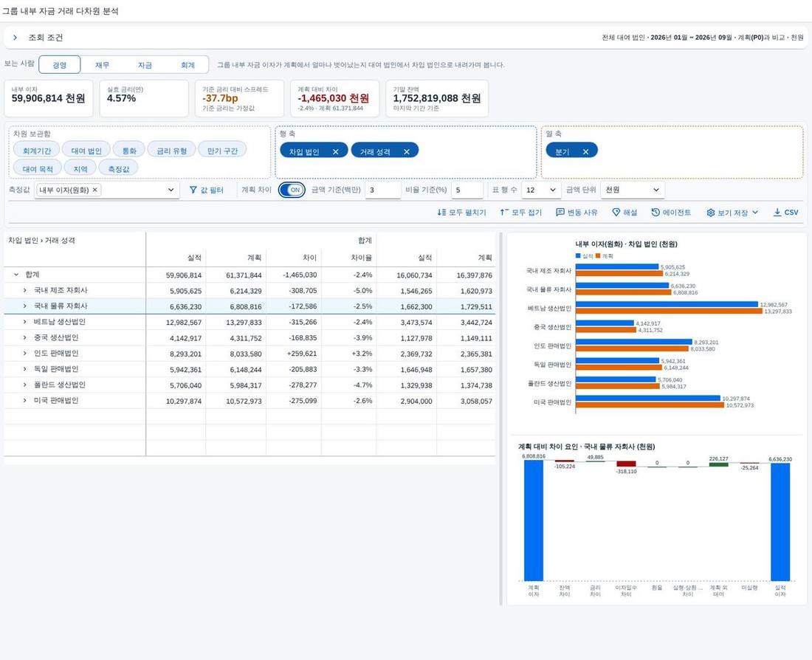Image resolution: width=812 pixels, height=660 pixels.
Task: Remove 거래 성격 chip from row axis
Action: 407,152
